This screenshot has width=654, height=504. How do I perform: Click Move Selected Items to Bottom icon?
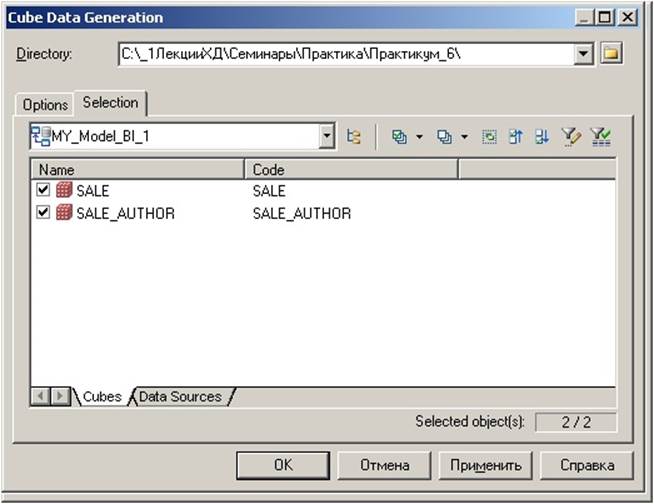pos(542,136)
